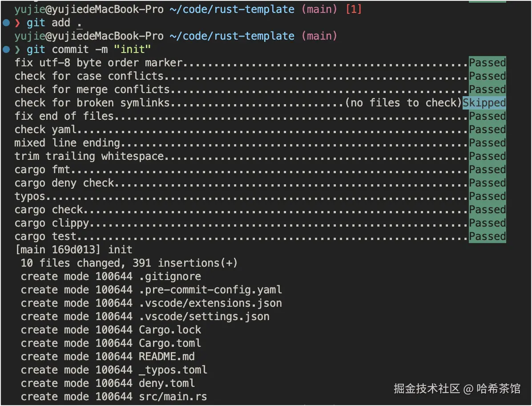Click the cargo clippy hook line
The width and height of the screenshot is (532, 406).
pos(52,223)
